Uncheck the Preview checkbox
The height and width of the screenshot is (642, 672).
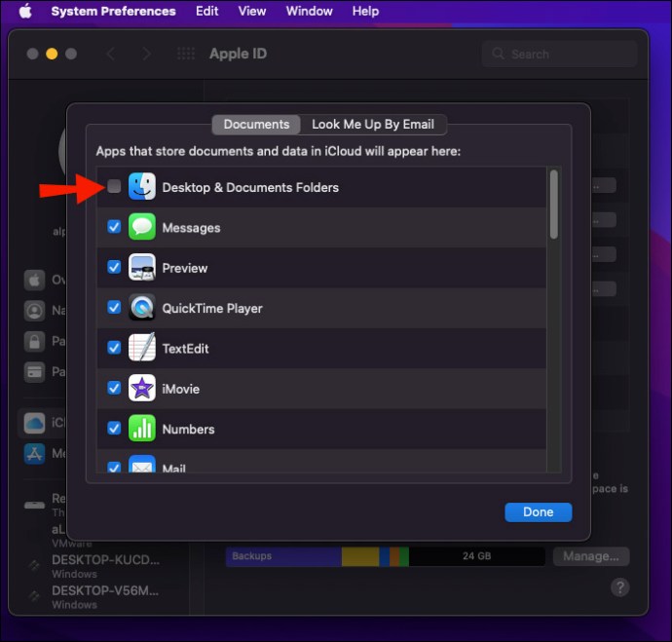click(x=114, y=267)
